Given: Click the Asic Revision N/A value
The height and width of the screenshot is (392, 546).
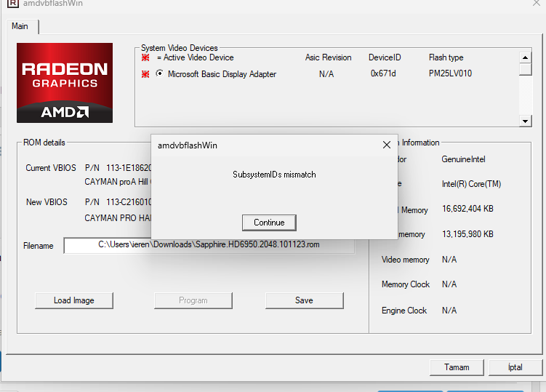Looking at the screenshot, I should click(326, 74).
